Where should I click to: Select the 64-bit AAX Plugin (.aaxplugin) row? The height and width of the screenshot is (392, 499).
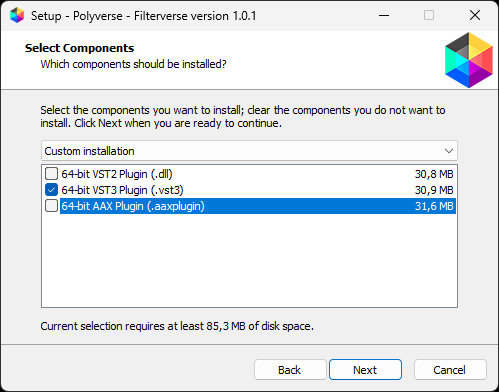(x=249, y=206)
